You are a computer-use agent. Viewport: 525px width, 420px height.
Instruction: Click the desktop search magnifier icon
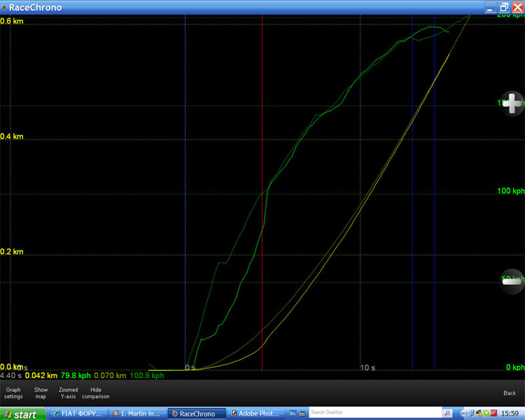click(x=447, y=413)
